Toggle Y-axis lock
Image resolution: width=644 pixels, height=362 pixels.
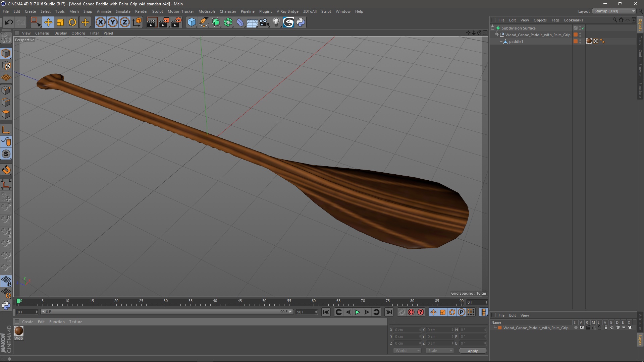click(113, 22)
